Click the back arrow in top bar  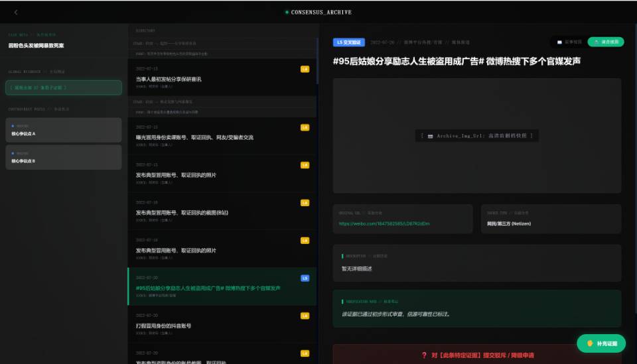[x=16, y=12]
